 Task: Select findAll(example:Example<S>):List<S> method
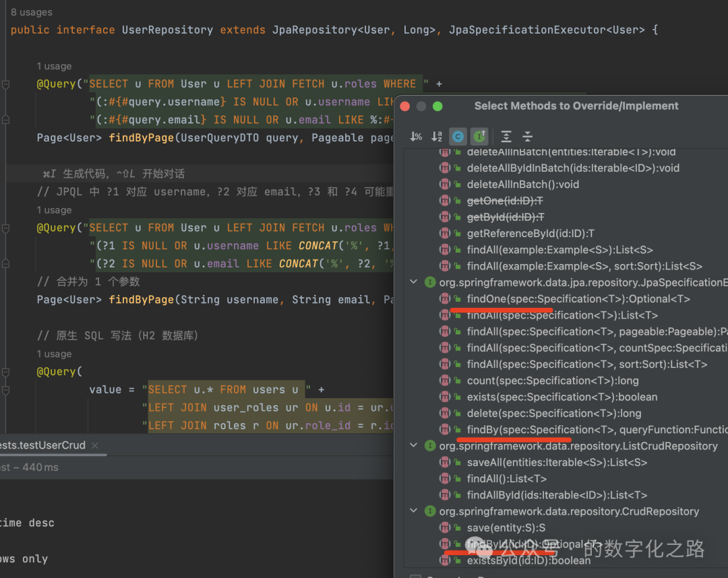[559, 249]
